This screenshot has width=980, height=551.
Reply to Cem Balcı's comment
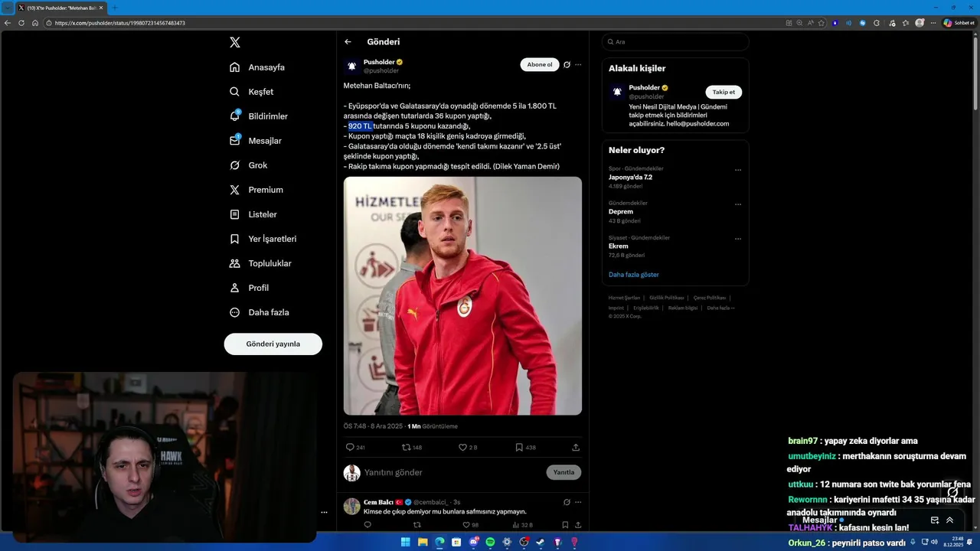[x=367, y=525]
